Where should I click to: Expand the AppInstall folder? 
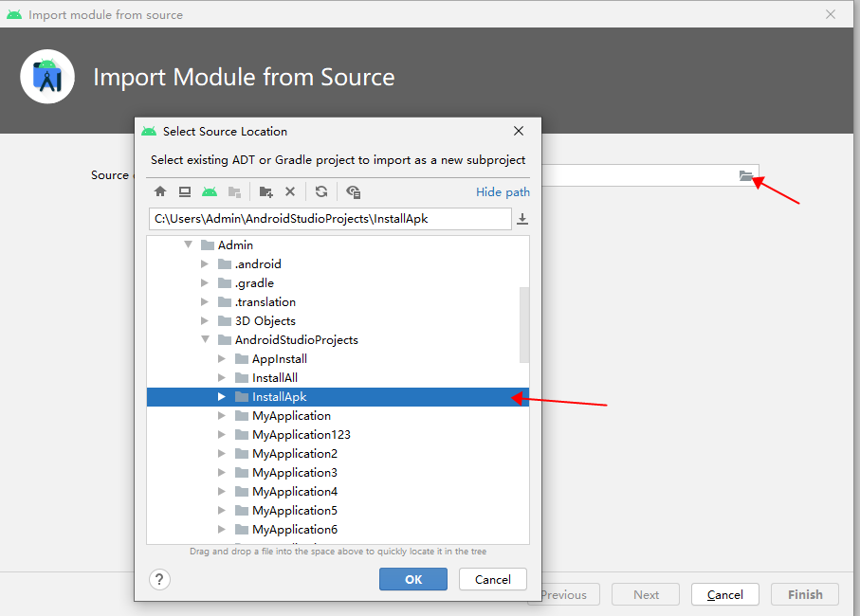point(222,359)
